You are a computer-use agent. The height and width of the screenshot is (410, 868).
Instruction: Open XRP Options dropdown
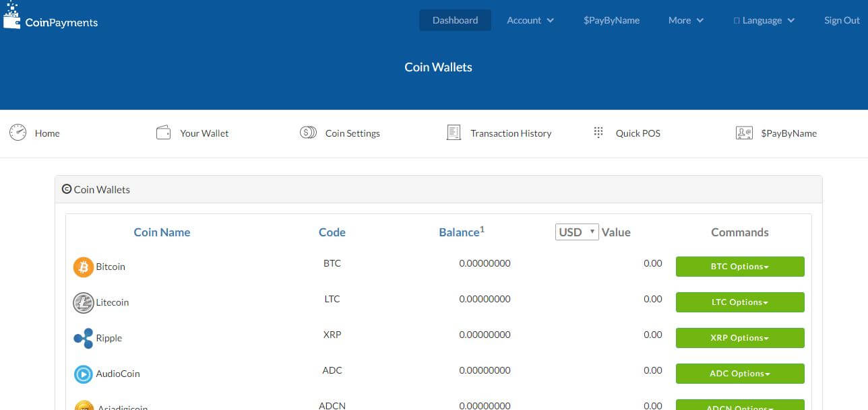(740, 338)
